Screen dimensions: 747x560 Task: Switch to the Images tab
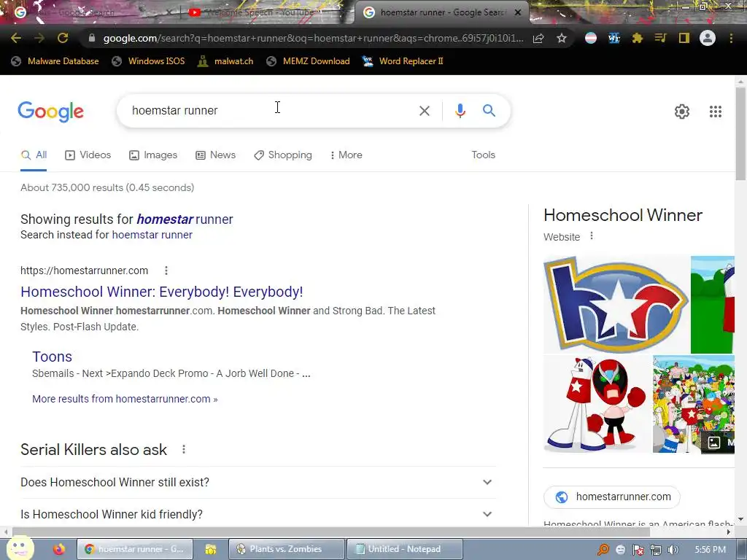point(153,155)
